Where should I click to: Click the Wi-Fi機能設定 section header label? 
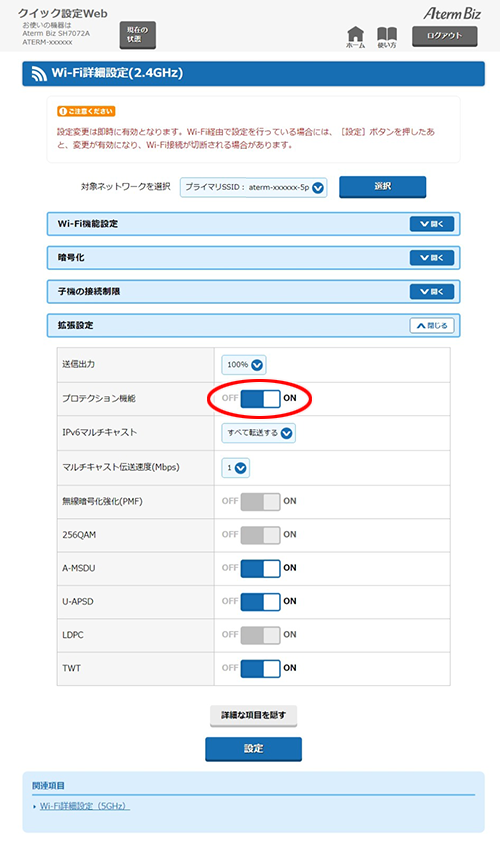88,224
